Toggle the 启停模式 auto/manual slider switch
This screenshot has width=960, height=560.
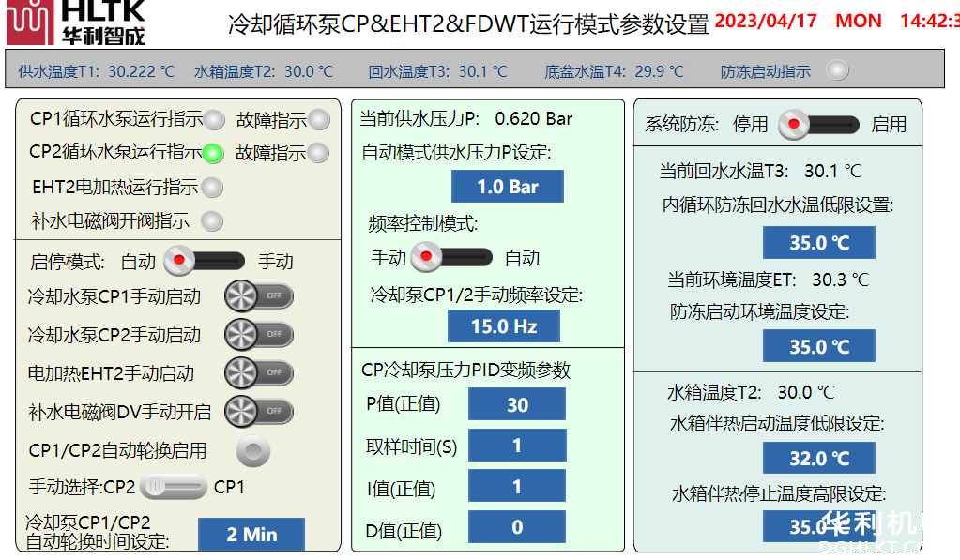click(205, 261)
